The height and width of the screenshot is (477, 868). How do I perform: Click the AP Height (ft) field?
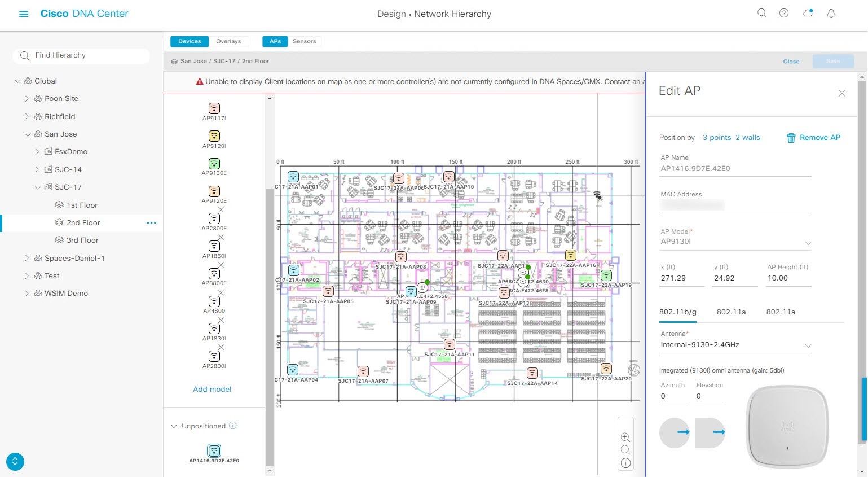point(789,278)
